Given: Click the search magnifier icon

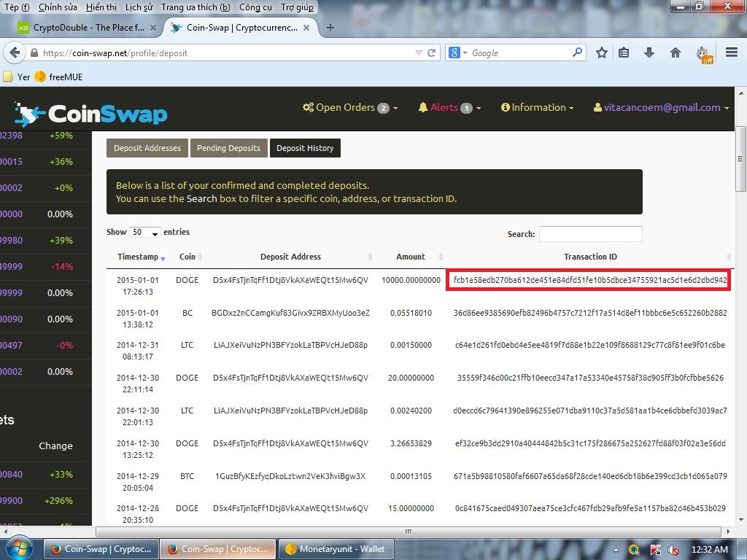Looking at the screenshot, I should pyautogui.click(x=577, y=52).
